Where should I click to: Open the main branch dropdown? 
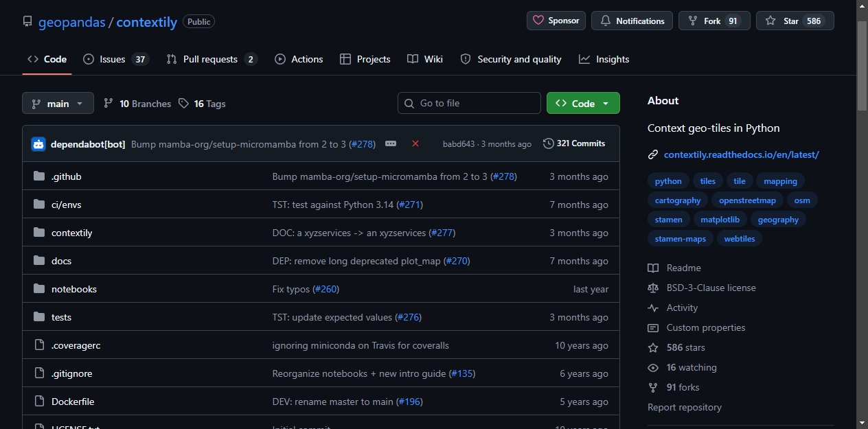(58, 103)
